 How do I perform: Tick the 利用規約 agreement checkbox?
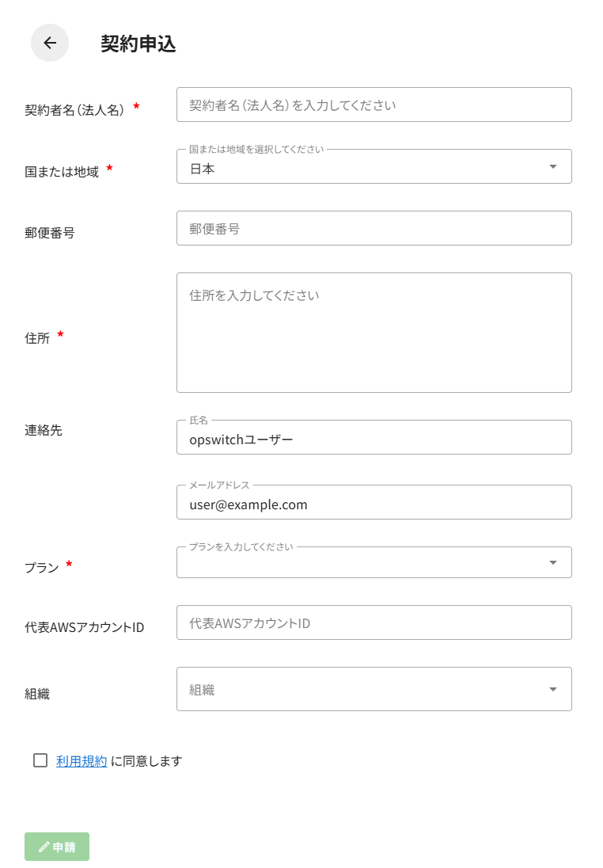click(40, 760)
